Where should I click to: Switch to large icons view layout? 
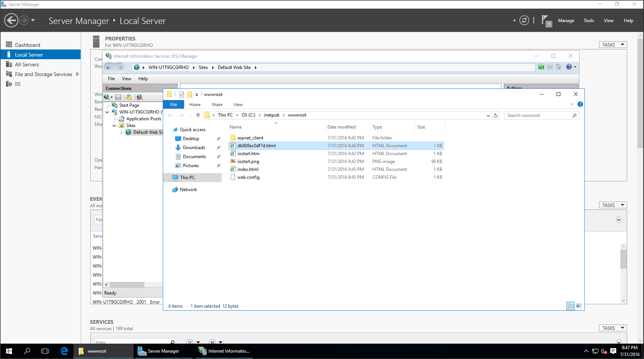[x=579, y=306]
